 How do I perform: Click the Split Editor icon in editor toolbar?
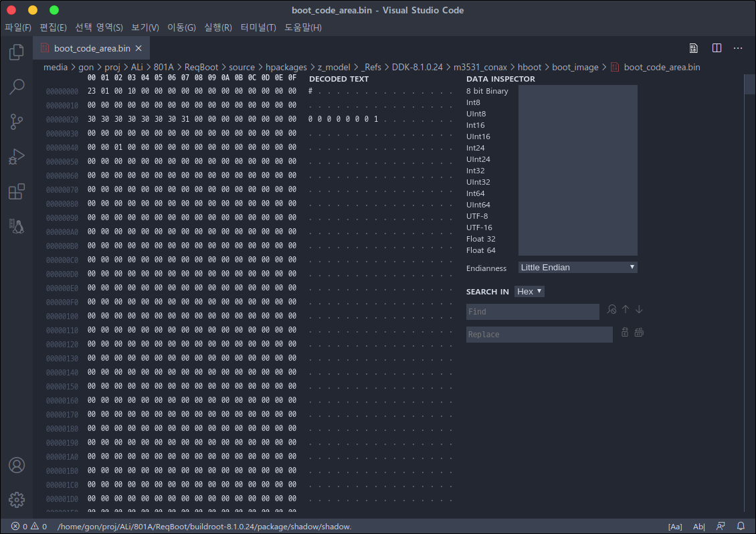[x=717, y=48]
